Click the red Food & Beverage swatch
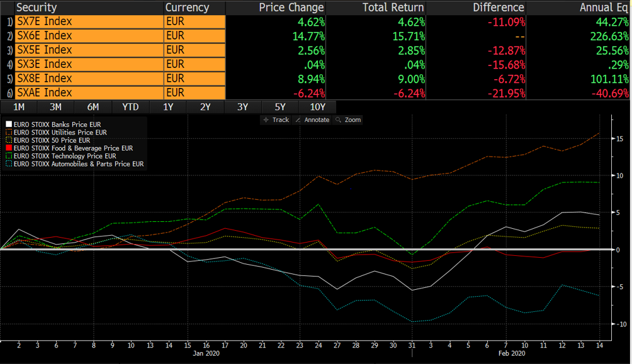 click(x=9, y=148)
